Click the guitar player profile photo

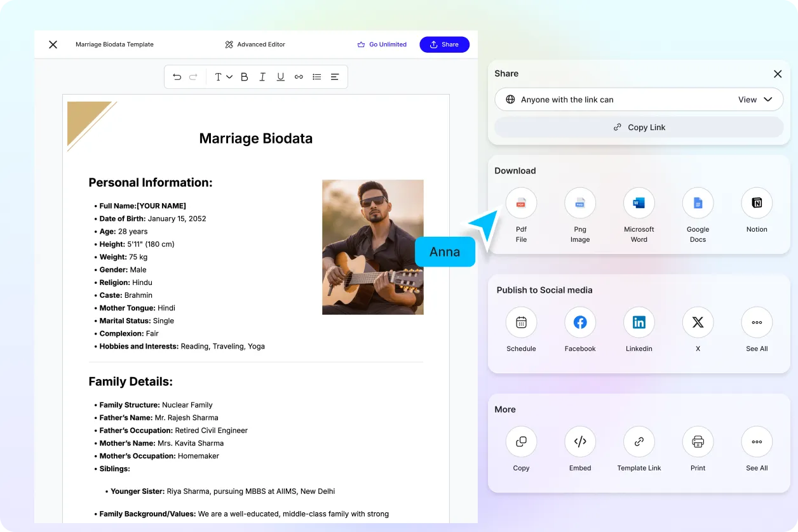point(373,247)
